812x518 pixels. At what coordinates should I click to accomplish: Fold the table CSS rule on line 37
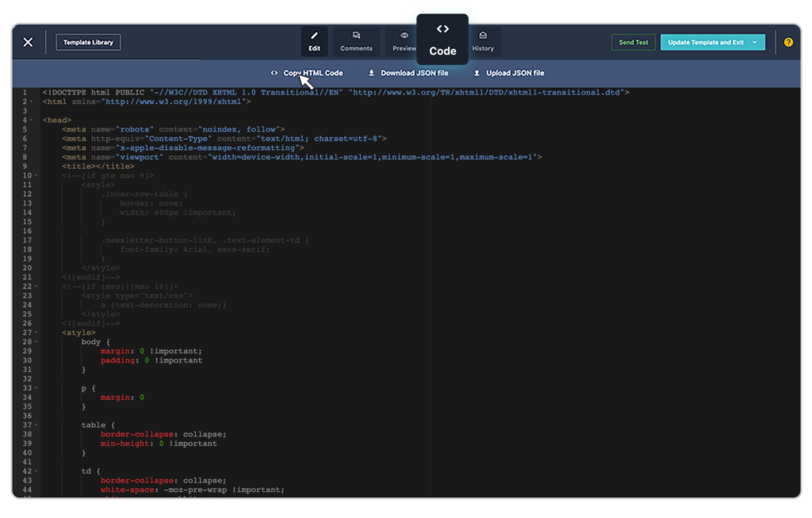pyautogui.click(x=35, y=425)
